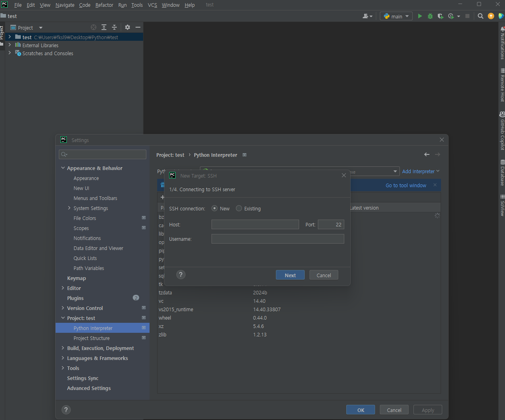The image size is (505, 420).
Task: Collapse all nodes in the Project tree
Action: click(x=114, y=27)
